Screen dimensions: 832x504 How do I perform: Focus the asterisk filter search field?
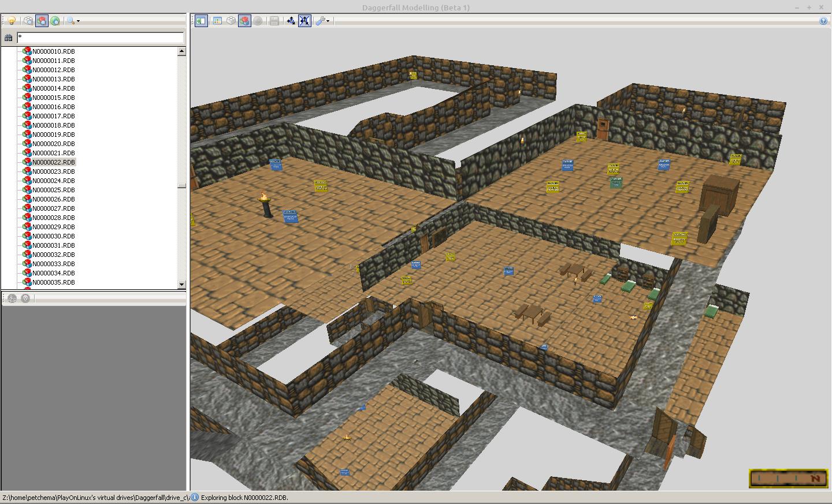(x=100, y=38)
